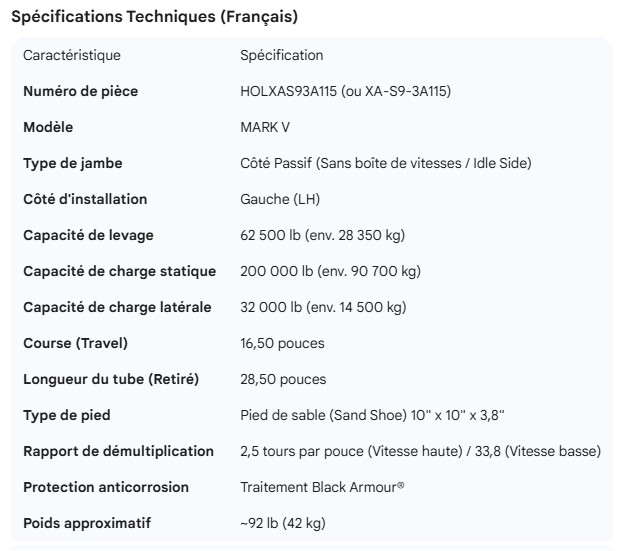This screenshot has height=551, width=624.
Task: Click the 'Caractéristique' column header
Action: point(71,55)
